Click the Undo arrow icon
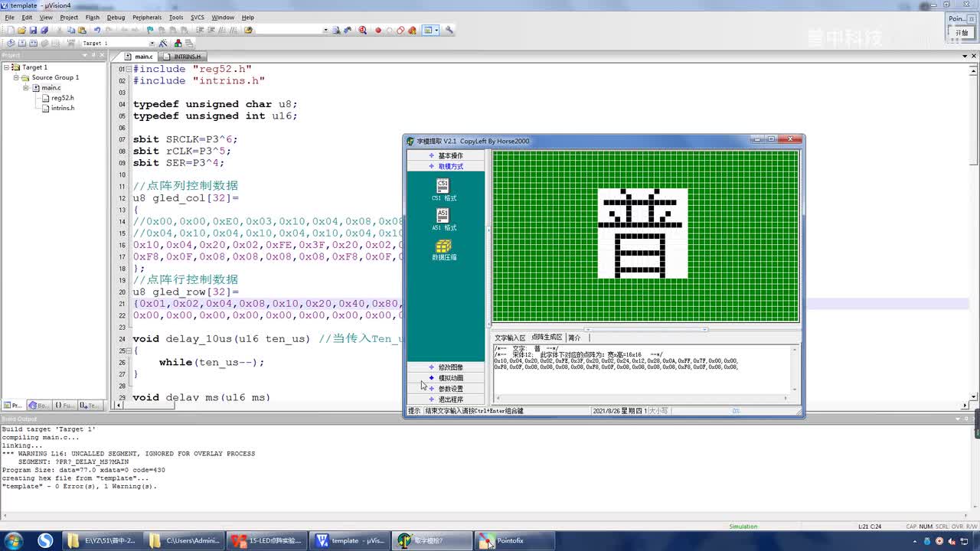 pos(97,31)
